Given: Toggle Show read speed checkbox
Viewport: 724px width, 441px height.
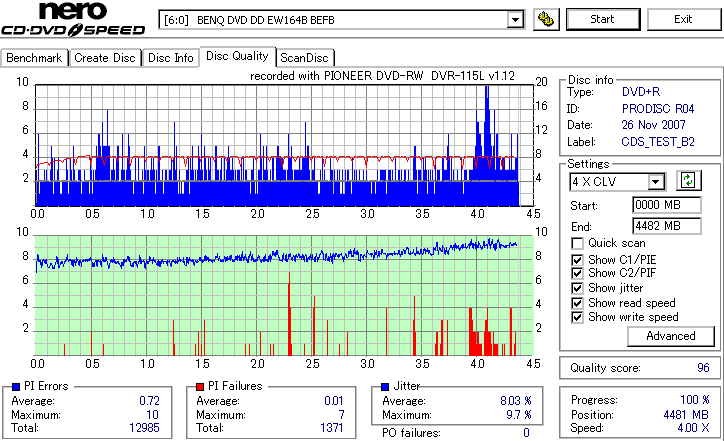Looking at the screenshot, I should (577, 303).
